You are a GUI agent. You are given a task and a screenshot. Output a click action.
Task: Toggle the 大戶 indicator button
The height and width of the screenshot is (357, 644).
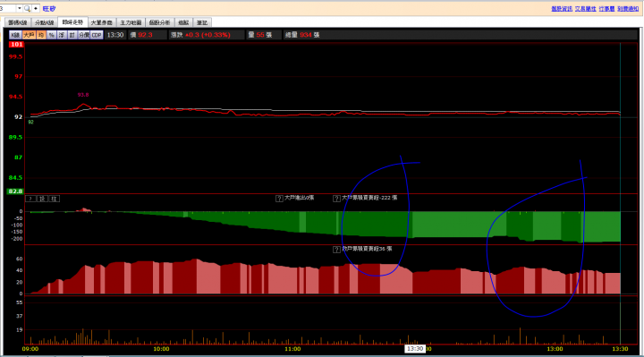tap(29, 35)
